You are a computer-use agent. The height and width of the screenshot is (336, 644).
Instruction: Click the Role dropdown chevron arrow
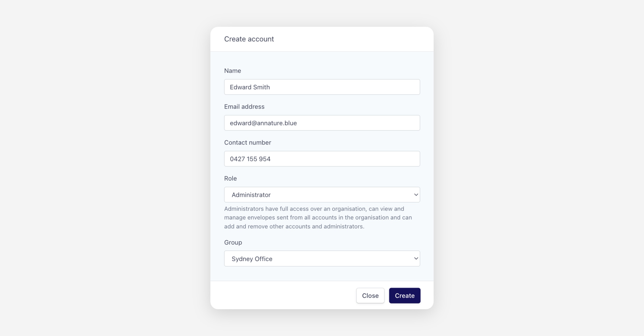tap(416, 195)
